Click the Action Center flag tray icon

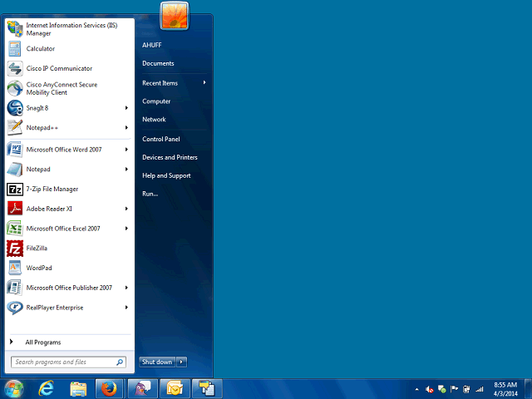[454, 389]
